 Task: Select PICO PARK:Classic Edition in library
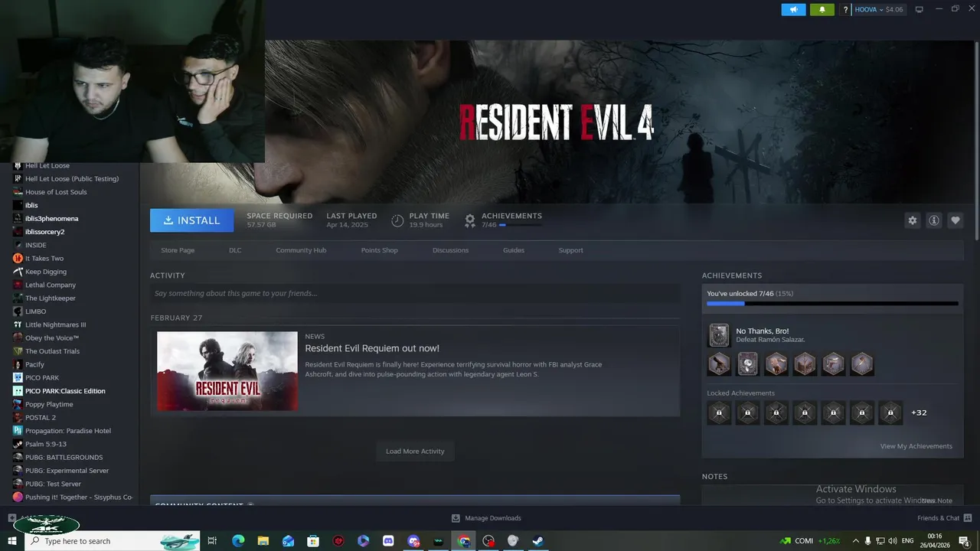tap(66, 391)
